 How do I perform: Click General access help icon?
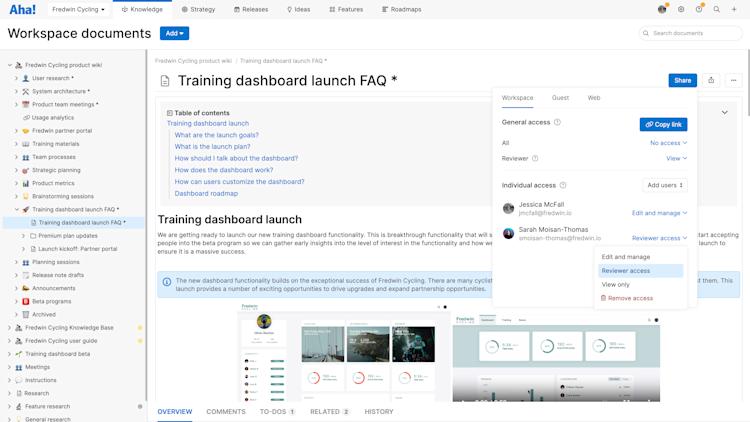click(557, 122)
